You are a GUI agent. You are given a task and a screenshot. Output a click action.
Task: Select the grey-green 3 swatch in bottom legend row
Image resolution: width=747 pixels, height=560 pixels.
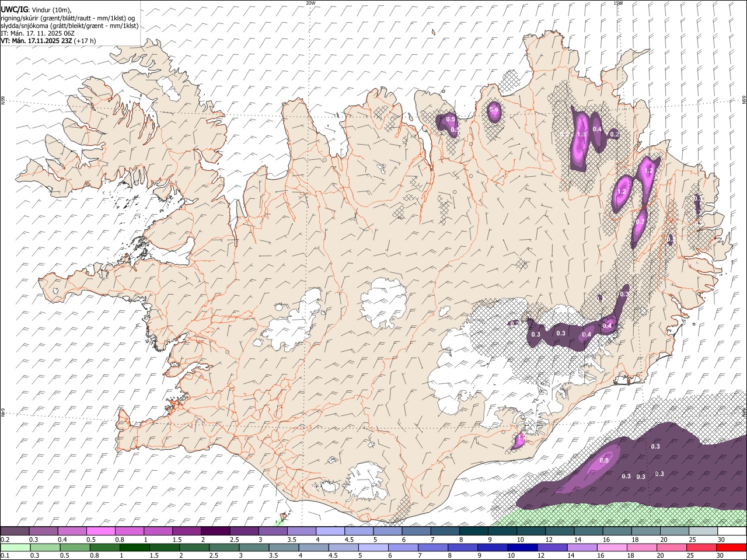click(254, 548)
